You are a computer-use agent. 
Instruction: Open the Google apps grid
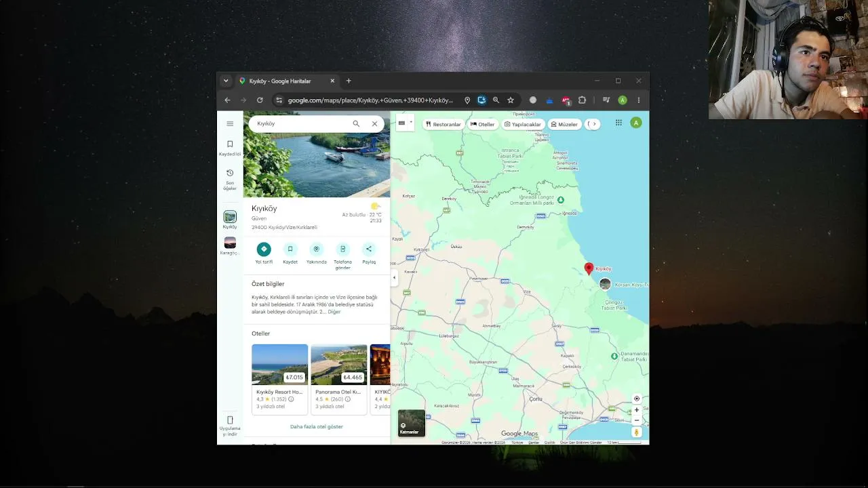pos(618,123)
